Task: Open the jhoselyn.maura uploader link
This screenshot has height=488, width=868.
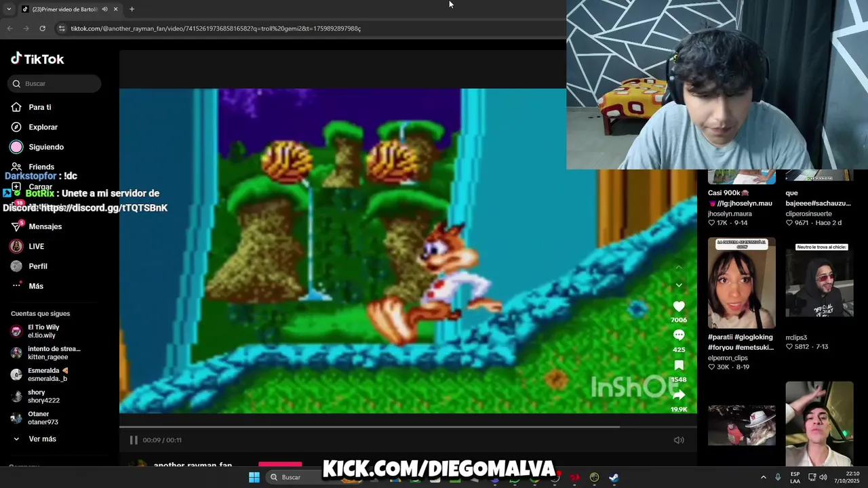Action: pos(730,213)
